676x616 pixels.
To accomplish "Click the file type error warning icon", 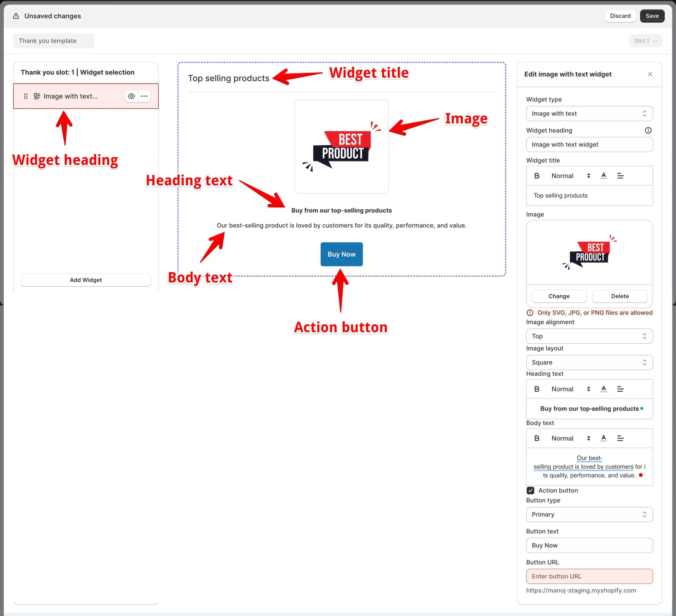I will point(530,312).
